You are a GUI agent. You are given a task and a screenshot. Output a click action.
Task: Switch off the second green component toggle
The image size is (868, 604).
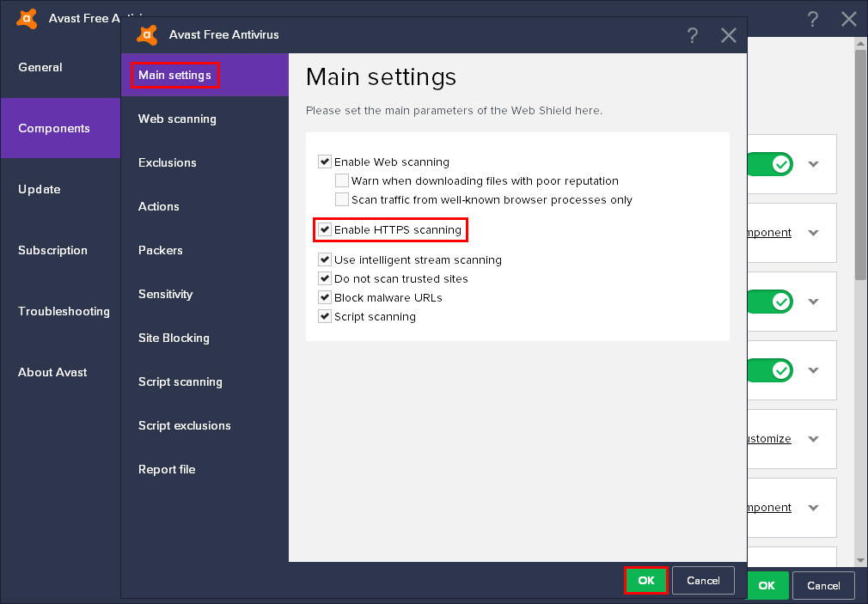[x=770, y=302]
